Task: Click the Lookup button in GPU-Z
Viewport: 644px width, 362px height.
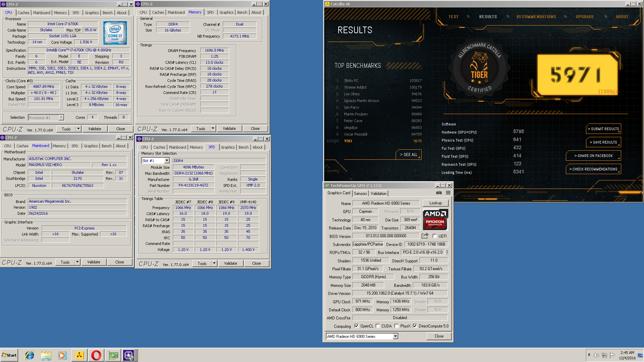Action: point(435,203)
